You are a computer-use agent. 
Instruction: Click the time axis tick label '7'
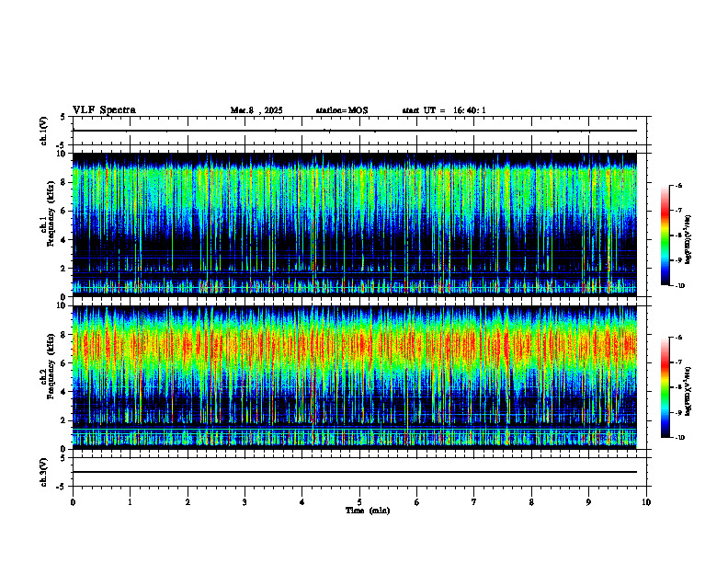474,502
